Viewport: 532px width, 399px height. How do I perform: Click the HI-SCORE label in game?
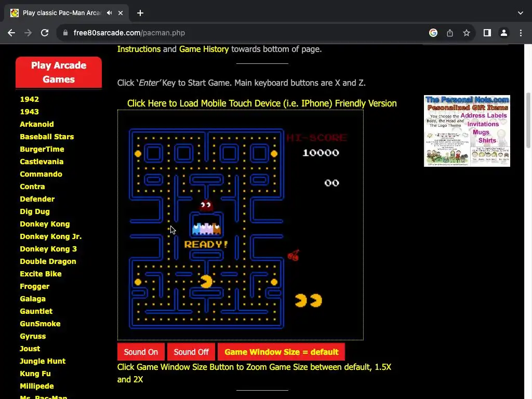(316, 138)
